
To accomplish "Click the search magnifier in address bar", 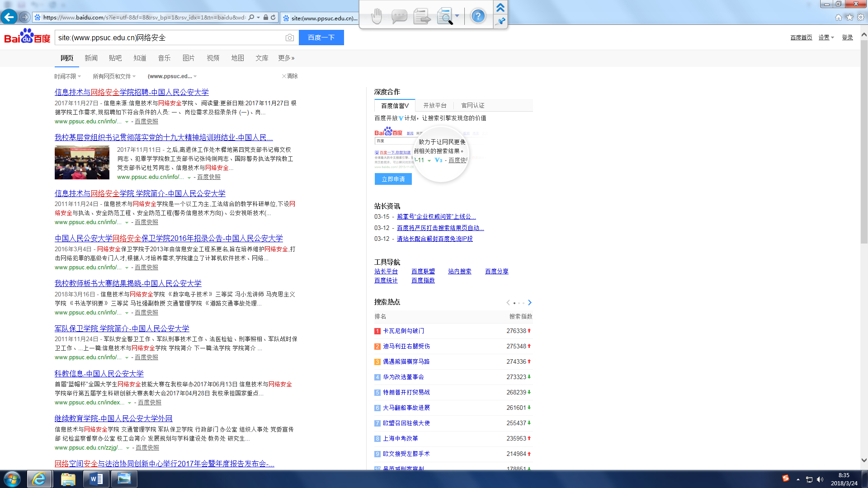I will point(251,18).
